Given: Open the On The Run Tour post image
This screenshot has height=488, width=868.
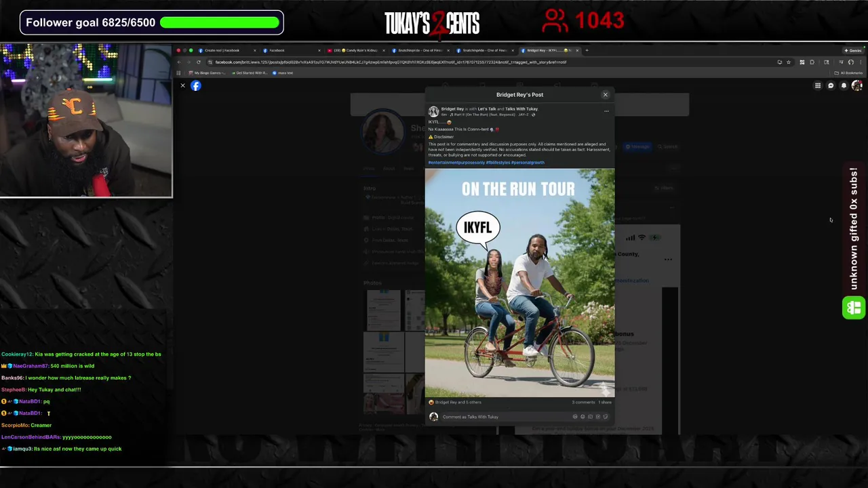Looking at the screenshot, I should (520, 283).
